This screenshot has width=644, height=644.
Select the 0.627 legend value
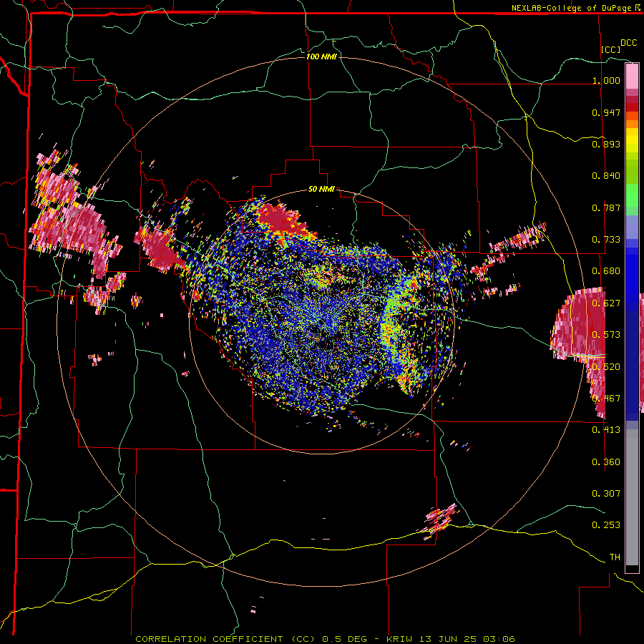coord(606,303)
